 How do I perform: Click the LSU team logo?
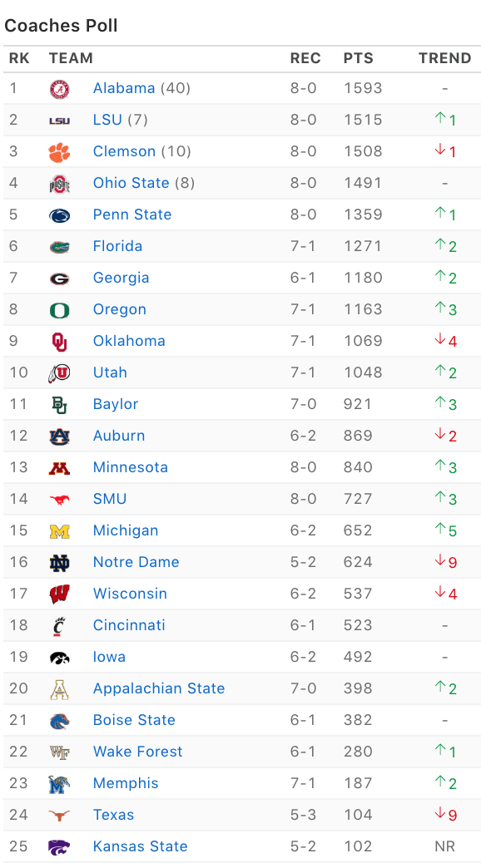[x=59, y=120]
